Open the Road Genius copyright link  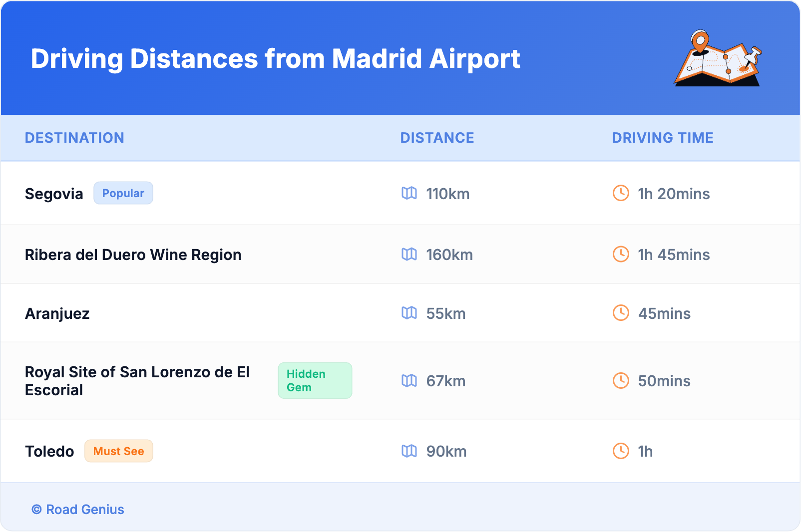[78, 510]
